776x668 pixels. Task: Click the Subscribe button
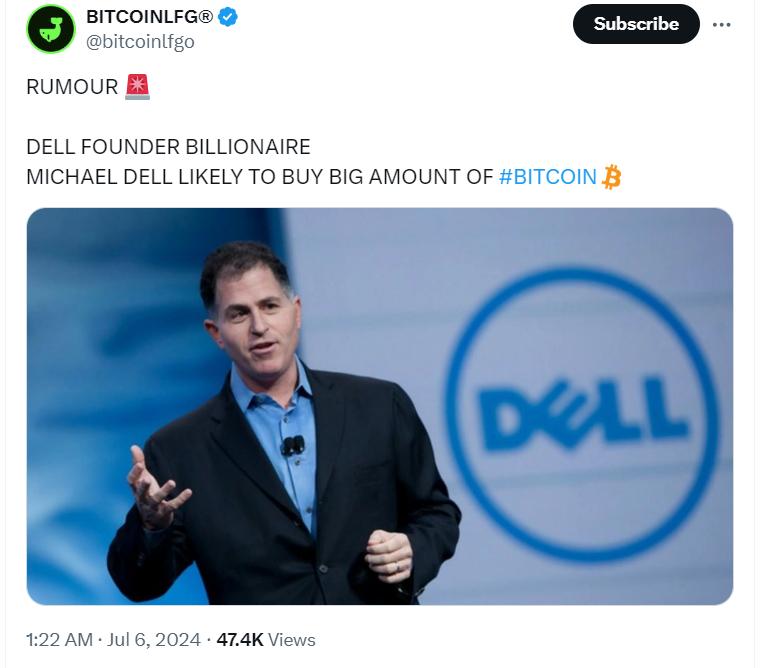click(x=636, y=24)
